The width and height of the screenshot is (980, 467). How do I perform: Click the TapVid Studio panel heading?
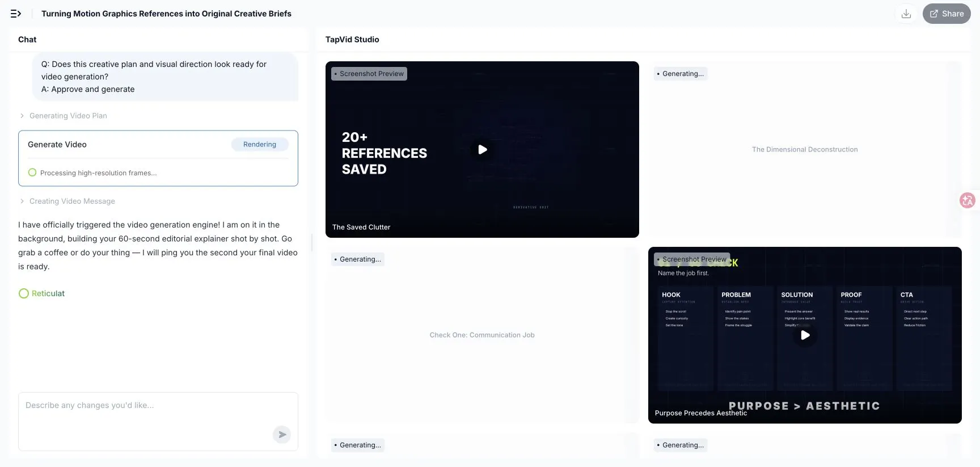click(x=352, y=40)
